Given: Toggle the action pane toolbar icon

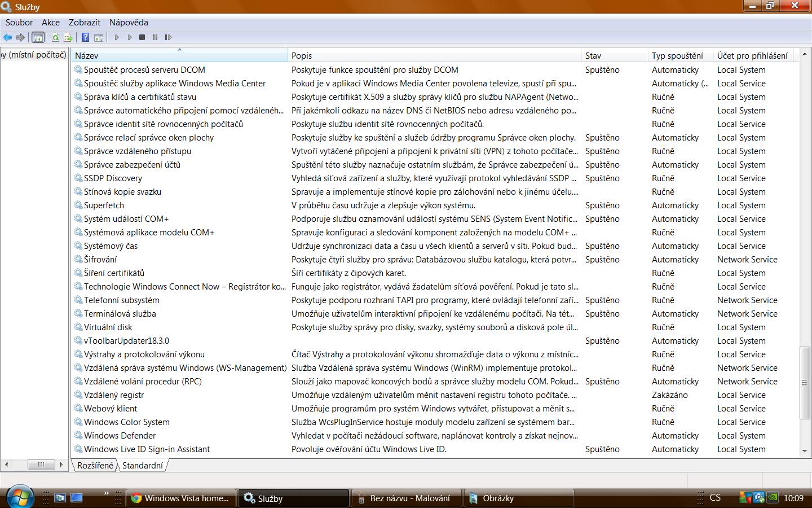Looking at the screenshot, I should 99,38.
